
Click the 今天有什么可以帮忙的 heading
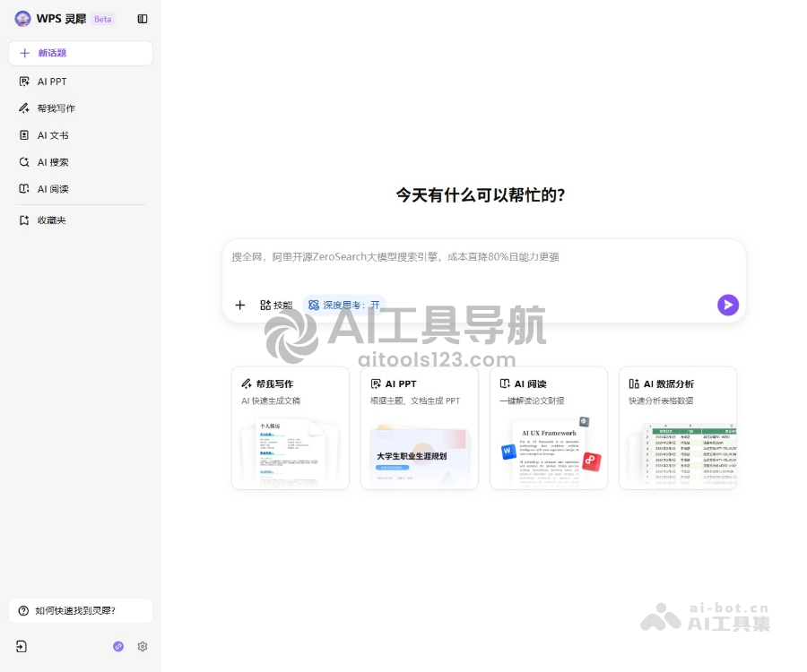[481, 194]
